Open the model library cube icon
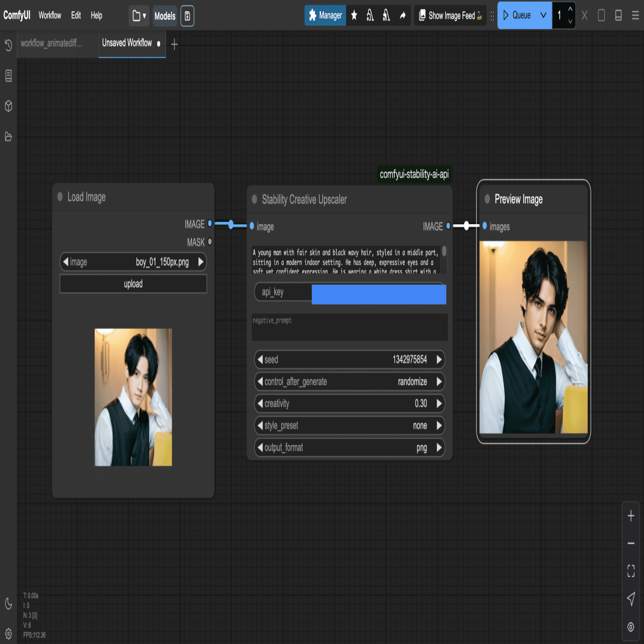The image size is (644, 644). click(x=8, y=106)
